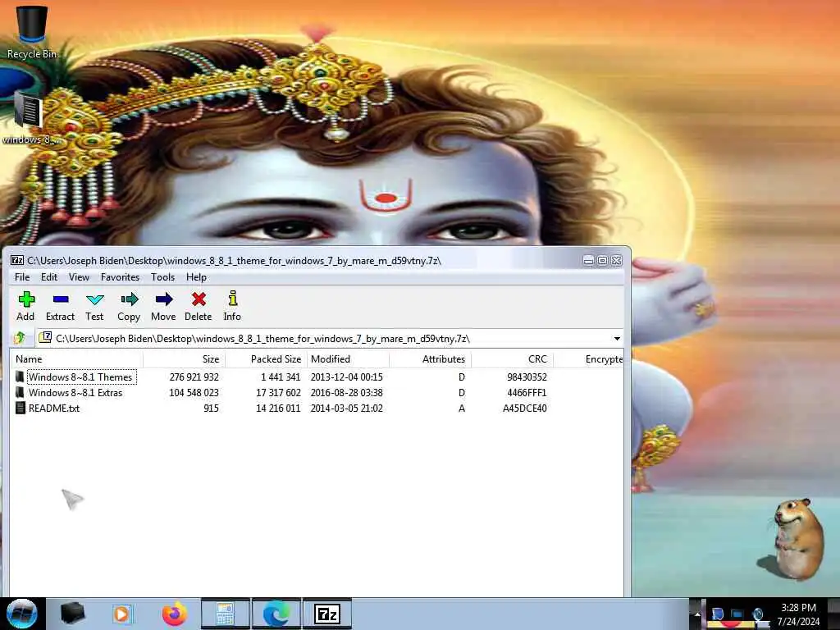Sort by Packed Size column header
The width and height of the screenshot is (840, 630).
click(x=267, y=359)
